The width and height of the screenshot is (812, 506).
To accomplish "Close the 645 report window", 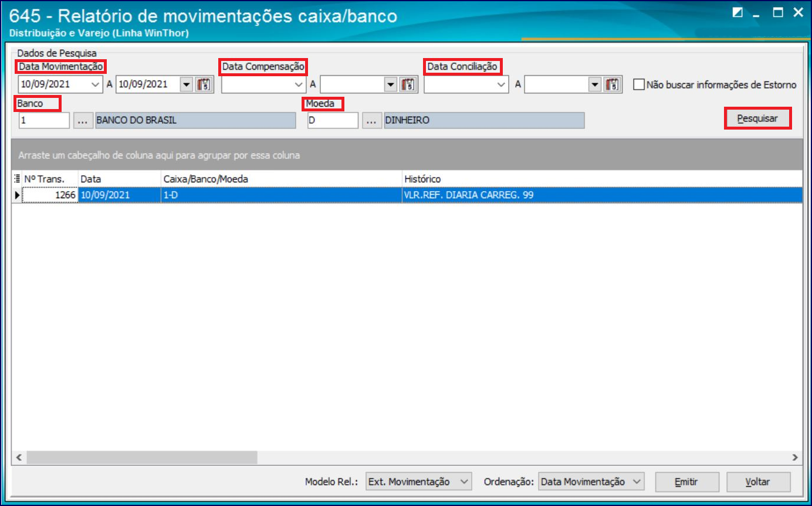I will [x=797, y=12].
